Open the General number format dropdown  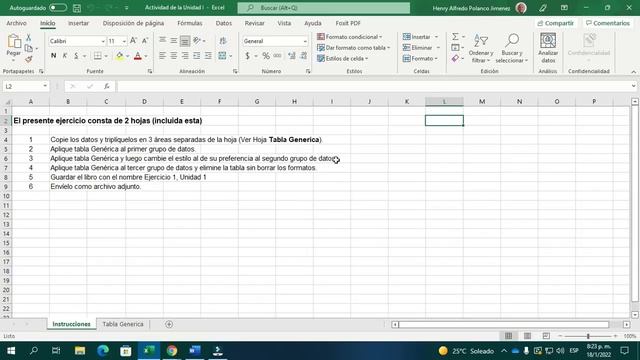[x=304, y=41]
